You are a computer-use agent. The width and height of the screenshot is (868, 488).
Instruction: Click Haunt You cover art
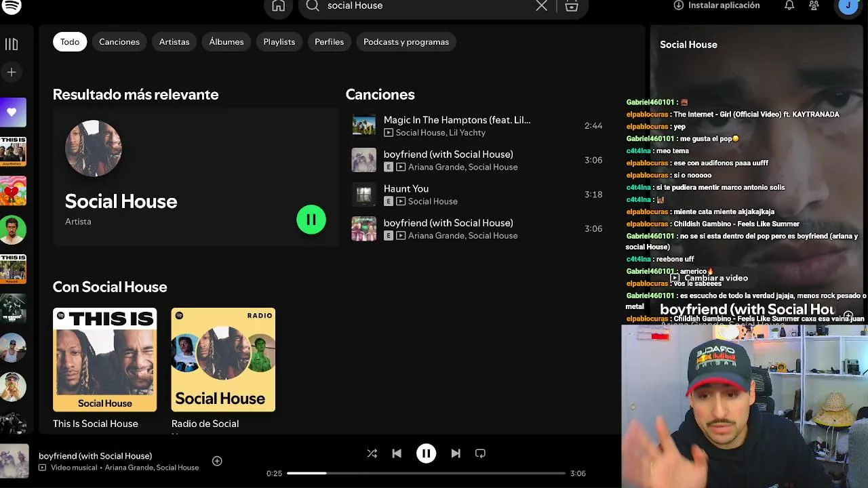click(363, 195)
